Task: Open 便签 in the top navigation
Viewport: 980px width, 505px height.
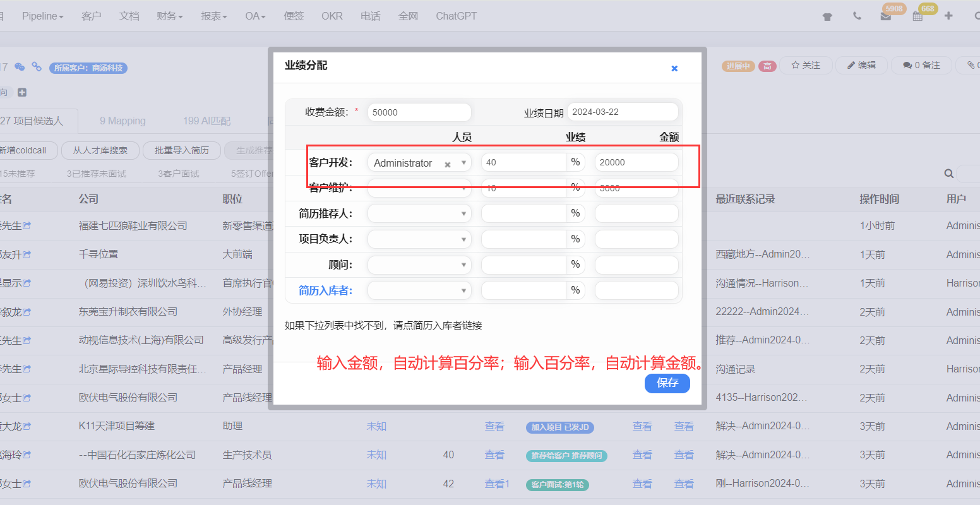Action: pyautogui.click(x=294, y=16)
